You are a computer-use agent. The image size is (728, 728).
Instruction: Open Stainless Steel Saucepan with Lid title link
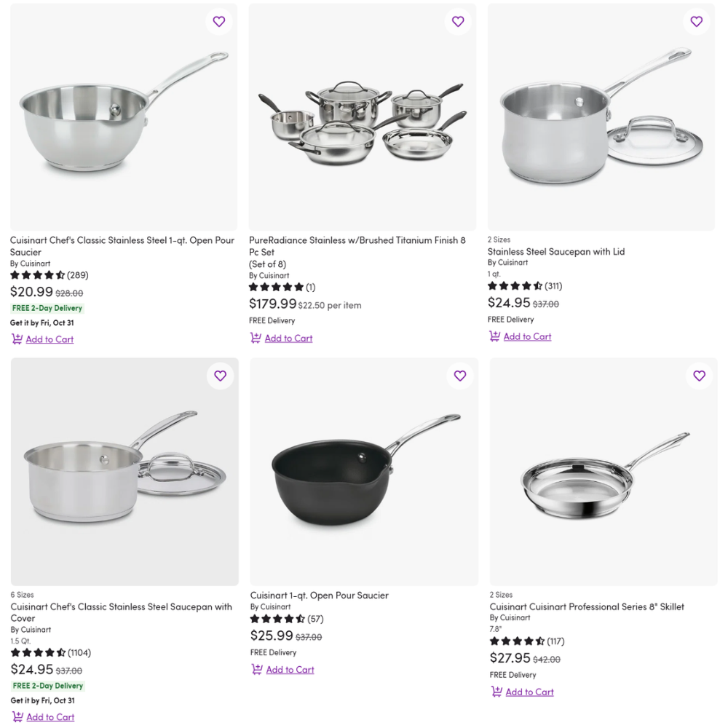(556, 252)
